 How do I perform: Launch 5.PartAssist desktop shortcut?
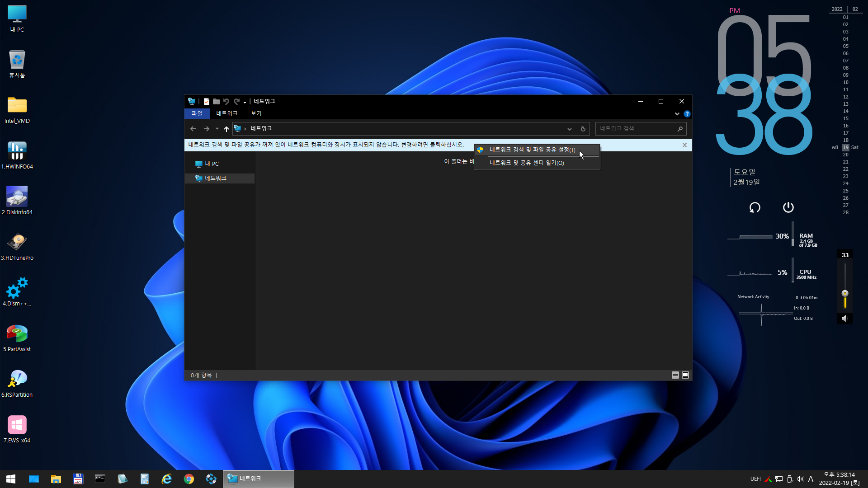click(17, 338)
